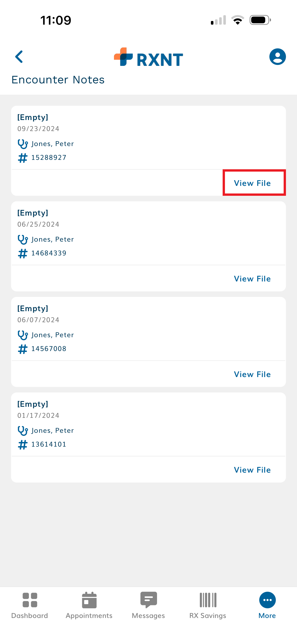
Task: Open View File for the 01/17/2024 note
Action: 252,470
